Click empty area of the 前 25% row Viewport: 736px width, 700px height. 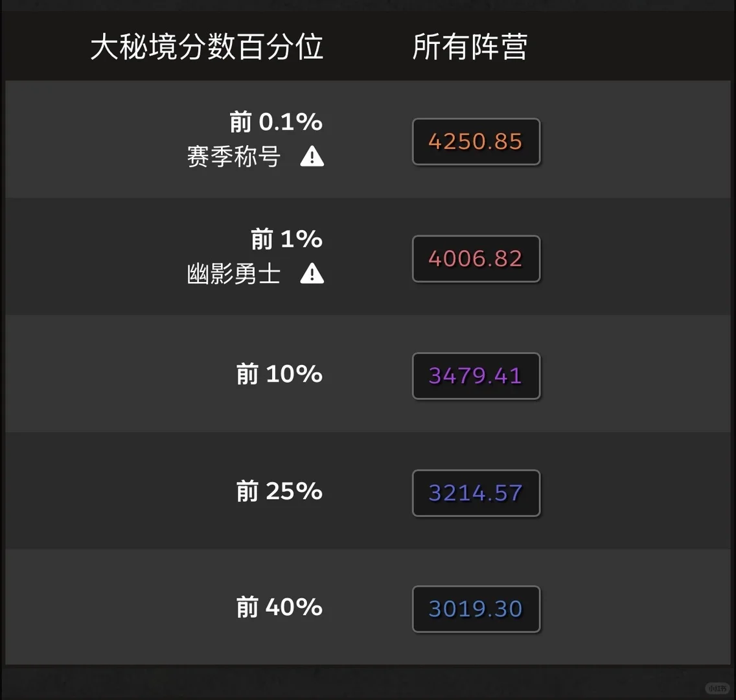click(x=634, y=491)
